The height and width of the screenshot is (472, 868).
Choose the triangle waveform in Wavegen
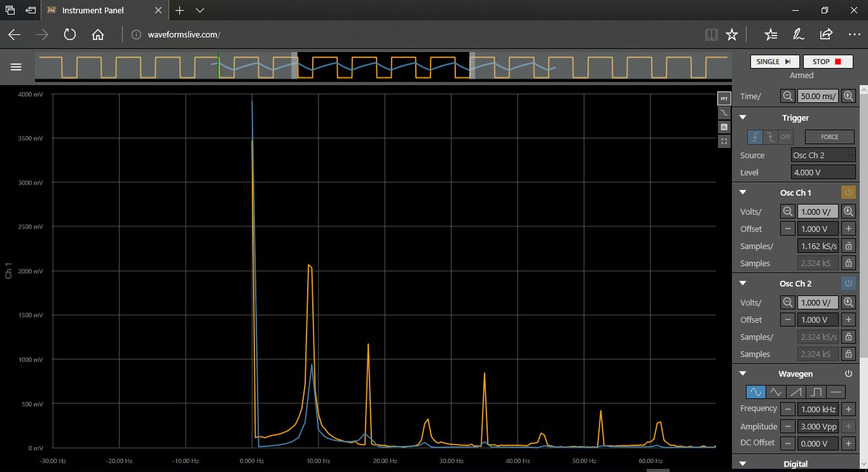click(x=775, y=392)
